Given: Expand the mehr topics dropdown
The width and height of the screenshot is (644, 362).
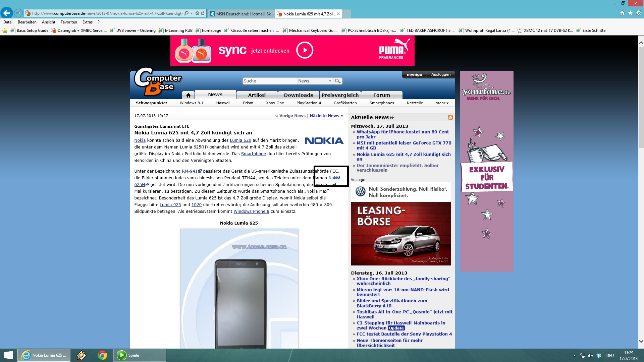Looking at the screenshot, I should pyautogui.click(x=442, y=103).
